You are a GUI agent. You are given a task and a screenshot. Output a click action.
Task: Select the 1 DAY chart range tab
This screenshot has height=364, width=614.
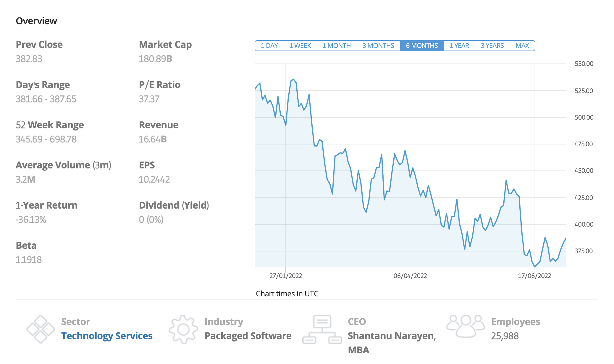(269, 46)
